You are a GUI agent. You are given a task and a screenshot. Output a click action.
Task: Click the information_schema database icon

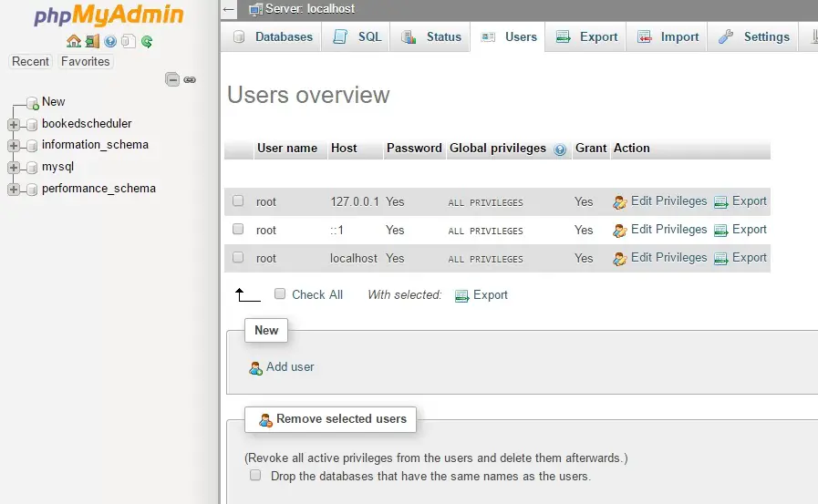(32, 146)
